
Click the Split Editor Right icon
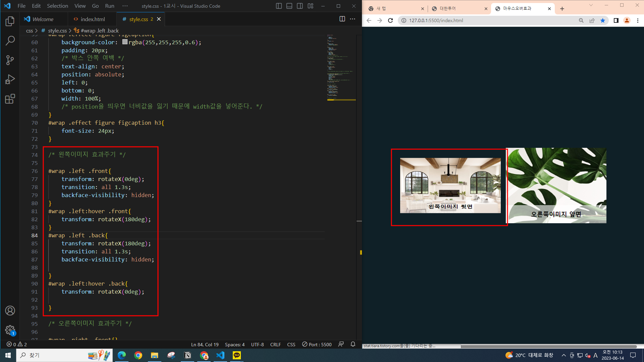(342, 19)
